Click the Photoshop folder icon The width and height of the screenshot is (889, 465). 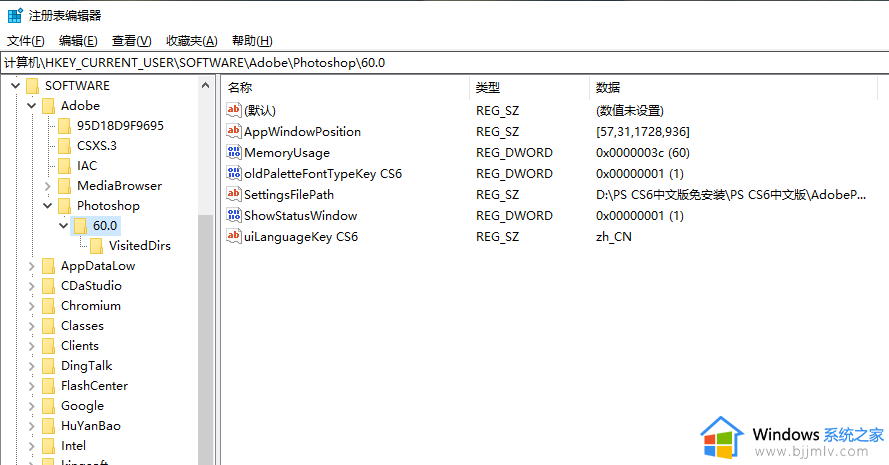[x=65, y=206]
